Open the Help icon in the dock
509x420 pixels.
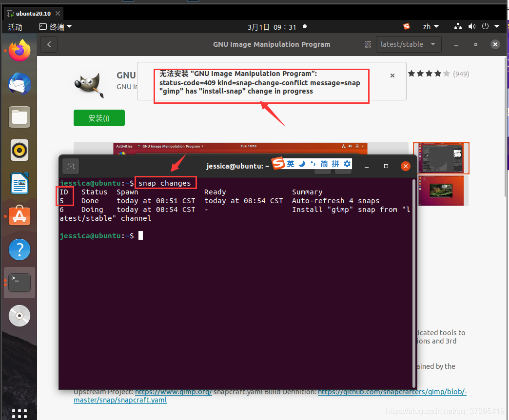pos(20,249)
